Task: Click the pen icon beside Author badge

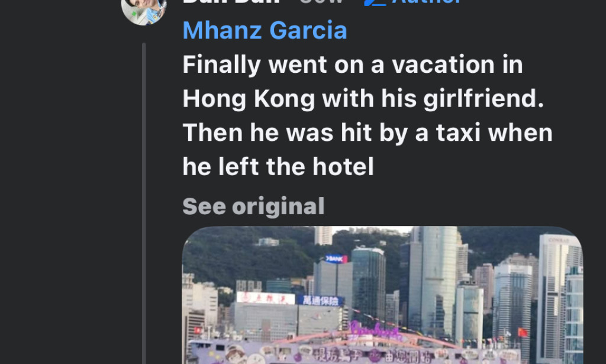Action: (374, 2)
